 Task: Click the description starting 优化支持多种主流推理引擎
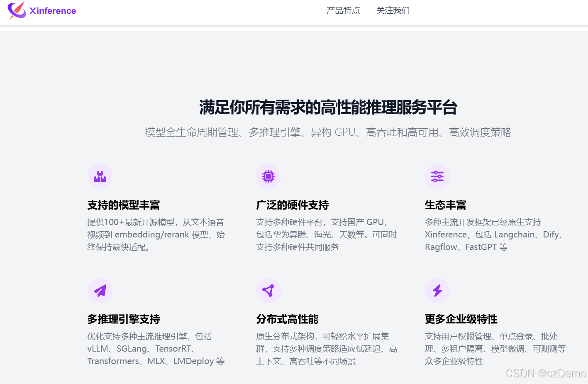(156, 349)
